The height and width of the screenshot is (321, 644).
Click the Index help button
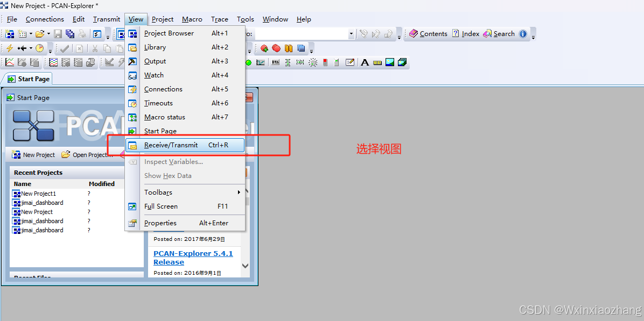(x=465, y=34)
